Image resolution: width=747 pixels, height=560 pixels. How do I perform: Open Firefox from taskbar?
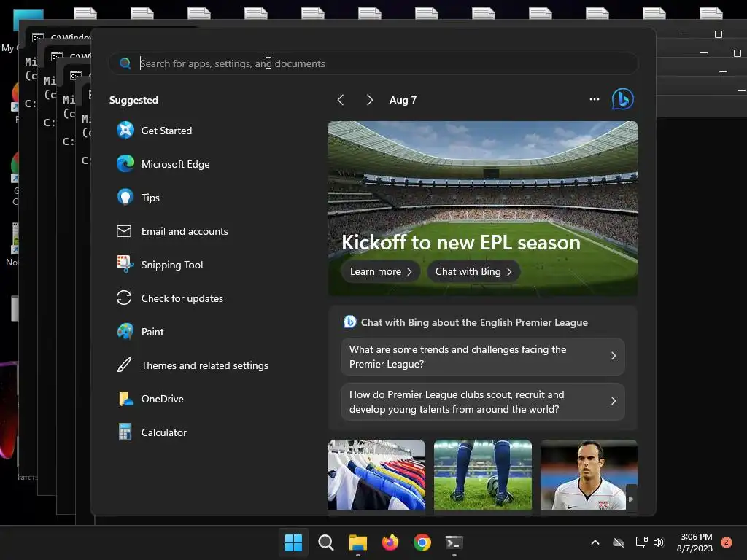point(390,542)
